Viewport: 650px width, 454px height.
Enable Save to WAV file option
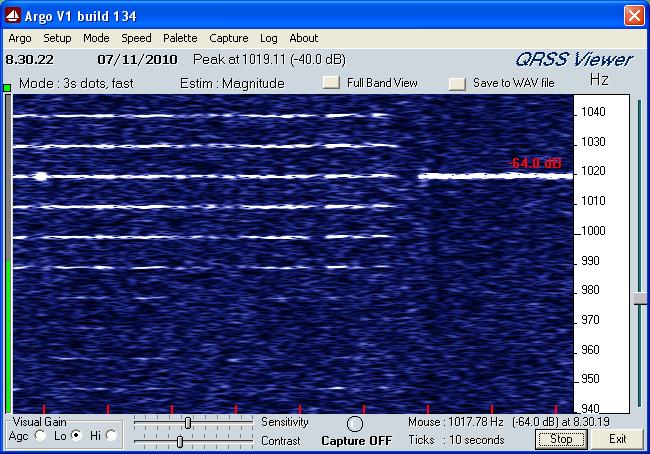point(457,83)
